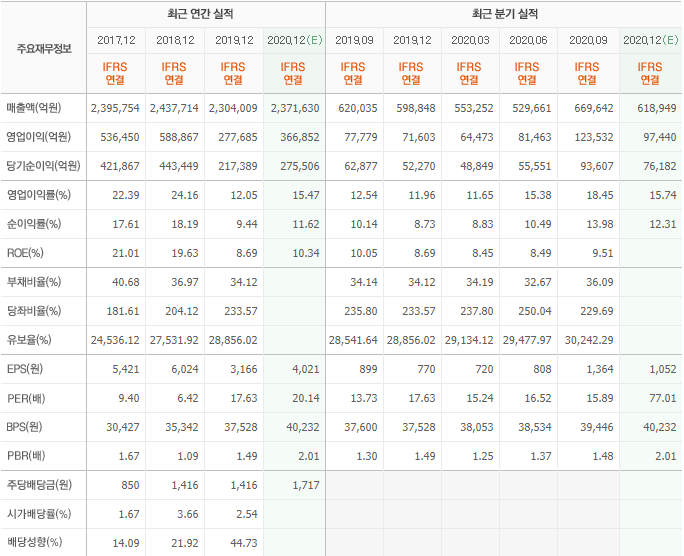Select the 영업이익(억원) row label

(x=38, y=137)
